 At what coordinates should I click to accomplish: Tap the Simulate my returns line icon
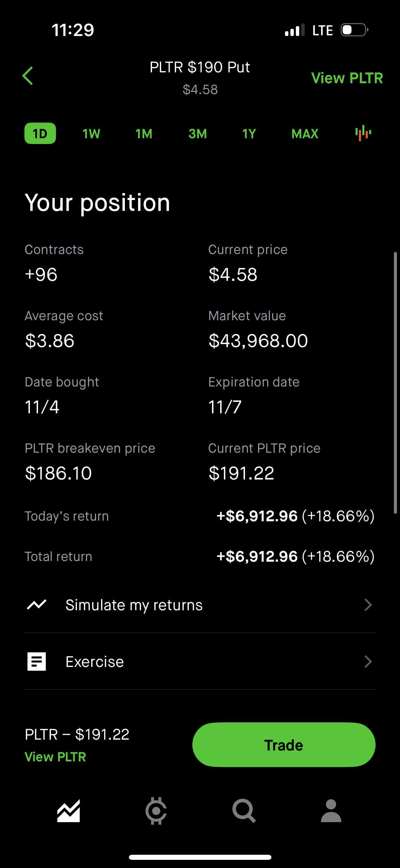[37, 605]
